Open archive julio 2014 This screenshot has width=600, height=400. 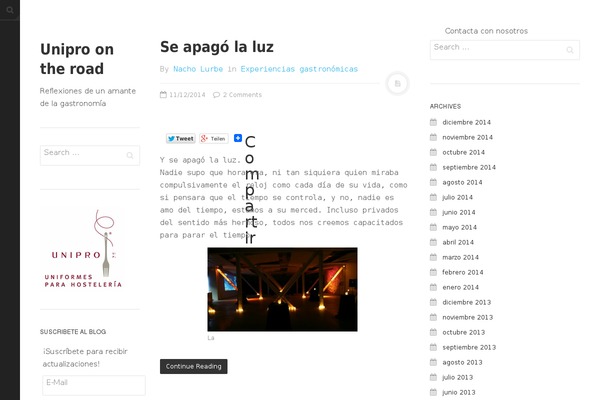coord(457,197)
